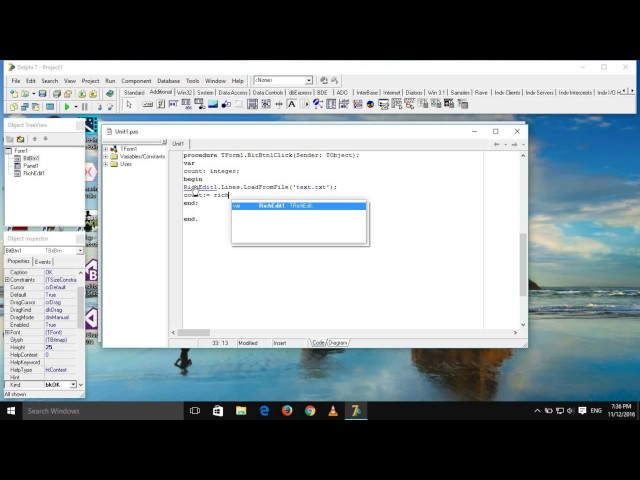Select the ScrollBox component icon
This screenshot has width=640, height=480.
point(252,104)
